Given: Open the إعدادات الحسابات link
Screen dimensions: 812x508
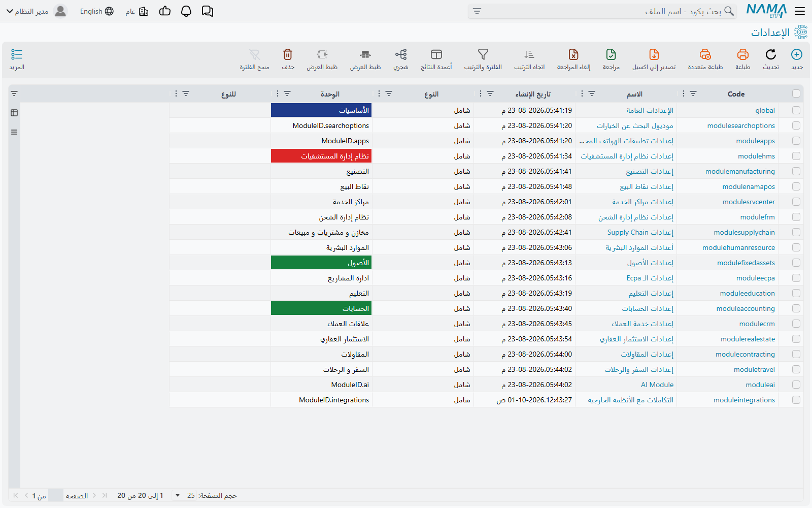Looking at the screenshot, I should 648,308.
